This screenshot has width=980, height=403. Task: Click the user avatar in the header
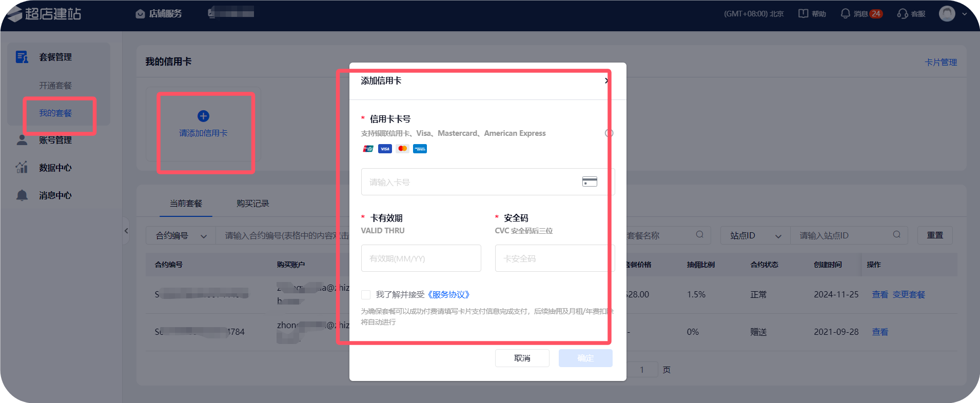point(947,14)
